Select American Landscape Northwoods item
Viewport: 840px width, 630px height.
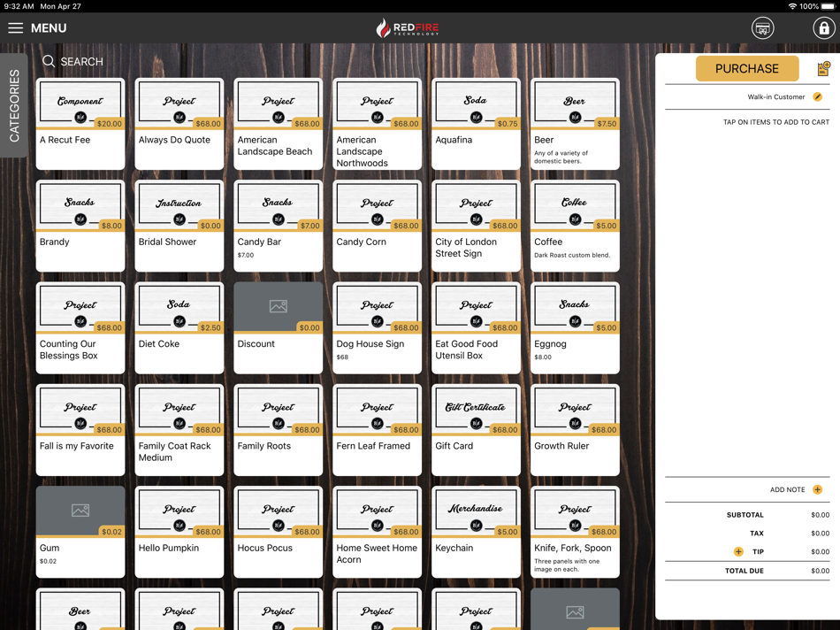tap(378, 124)
